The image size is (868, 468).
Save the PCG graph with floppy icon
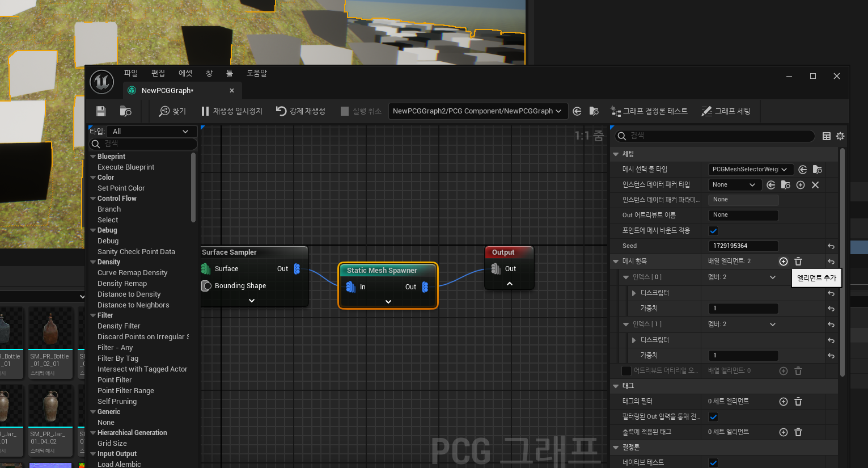coord(101,111)
